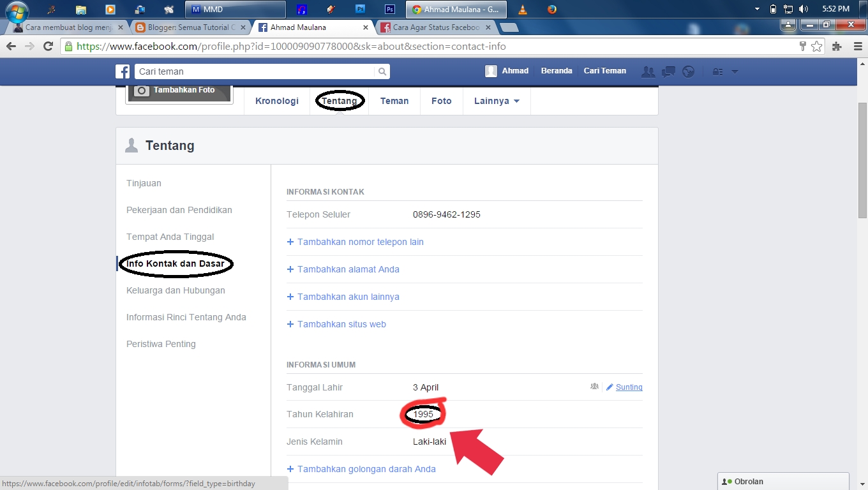
Task: Click the Ahmad profile link
Action: pyautogui.click(x=507, y=71)
